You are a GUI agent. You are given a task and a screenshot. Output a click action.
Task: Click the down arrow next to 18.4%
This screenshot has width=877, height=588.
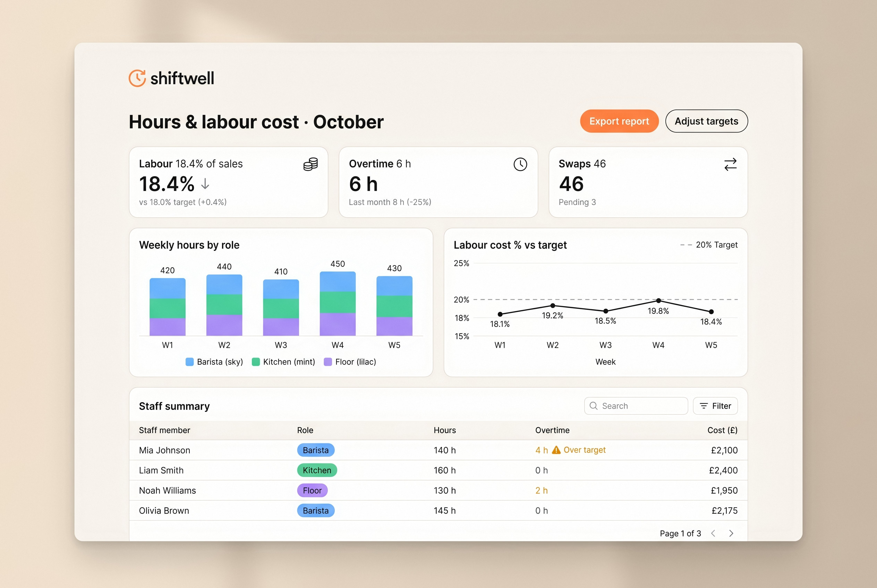205,184
